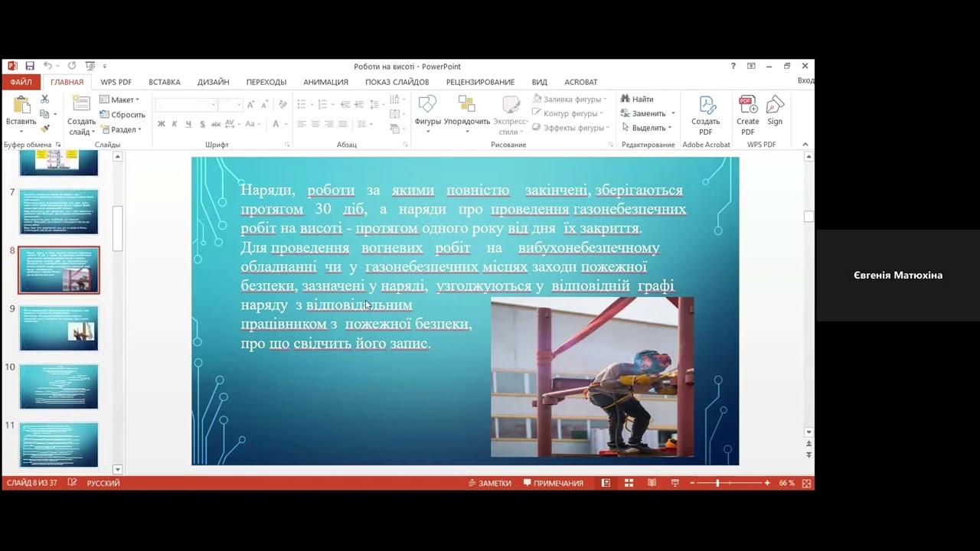The width and height of the screenshot is (980, 551).
Task: Toggle underline (Ч) formatting
Action: 188,124
